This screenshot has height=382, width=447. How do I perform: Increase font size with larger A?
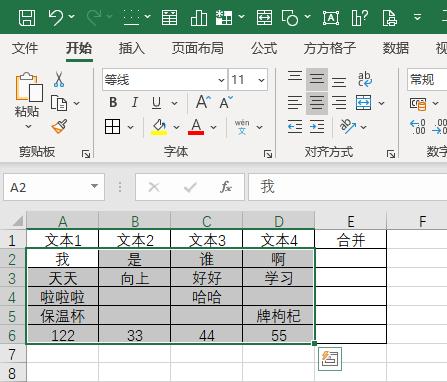click(x=203, y=102)
